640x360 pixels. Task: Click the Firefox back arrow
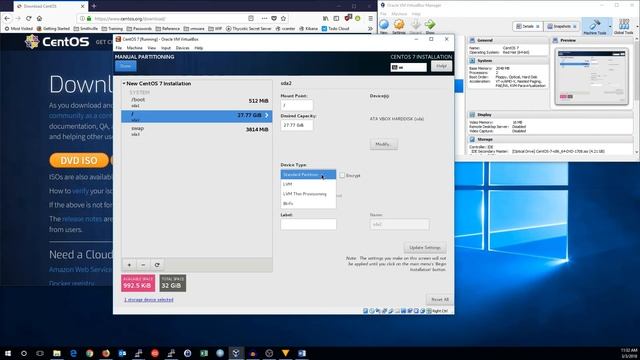point(7,18)
